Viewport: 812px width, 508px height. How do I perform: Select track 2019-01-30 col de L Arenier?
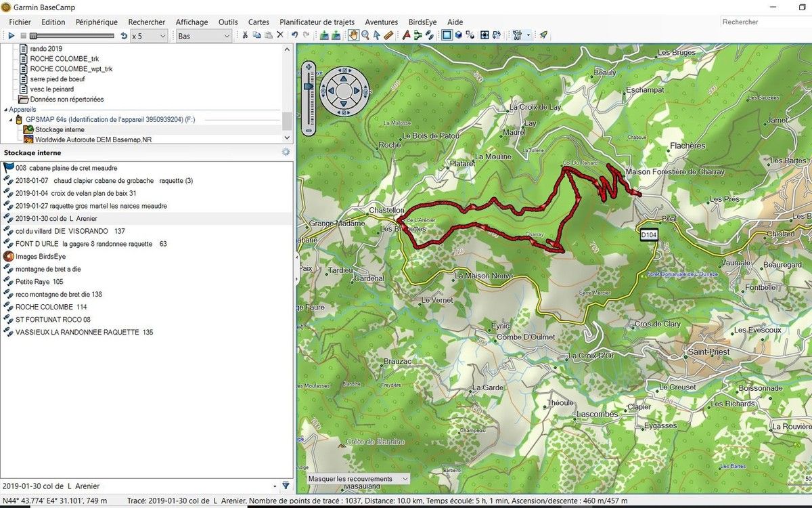tap(56, 218)
